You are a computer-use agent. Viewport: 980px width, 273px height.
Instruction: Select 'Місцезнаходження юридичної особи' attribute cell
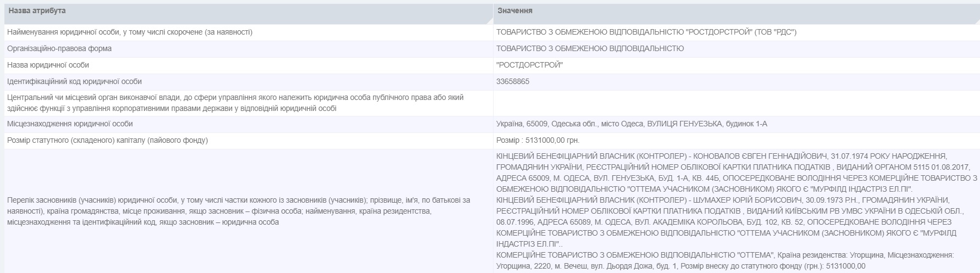pyautogui.click(x=248, y=124)
